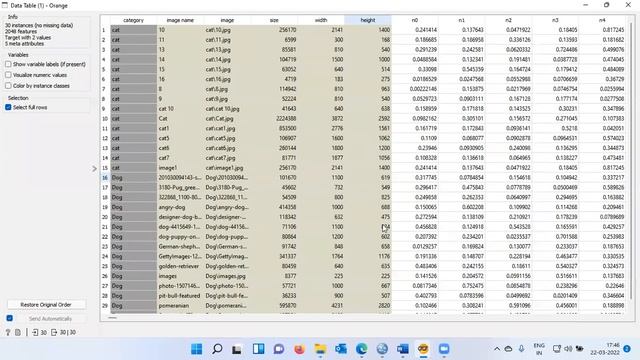Click the 'pit-bull-featured' image name cell
This screenshot has width=640, height=360.
coord(180,296)
